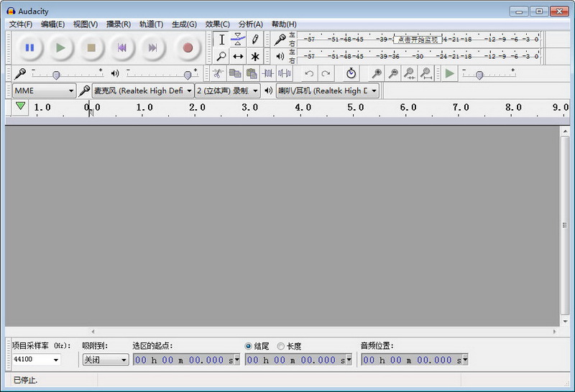The height and width of the screenshot is (392, 575).
Task: Select the Selection (I-beam) tool
Action: pos(221,39)
